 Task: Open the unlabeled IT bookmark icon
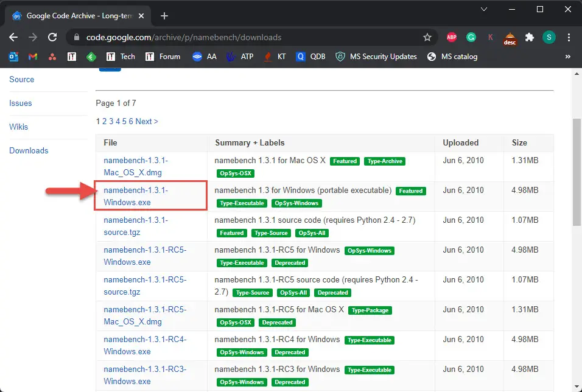point(72,57)
